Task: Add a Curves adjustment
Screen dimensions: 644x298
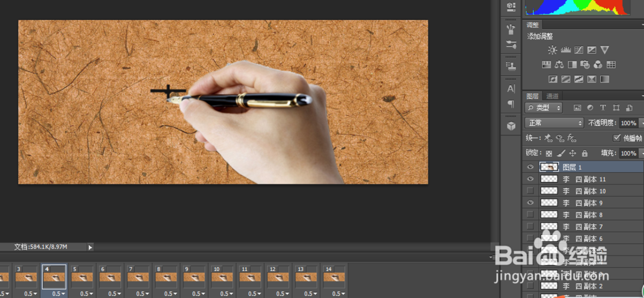Action: pos(579,50)
